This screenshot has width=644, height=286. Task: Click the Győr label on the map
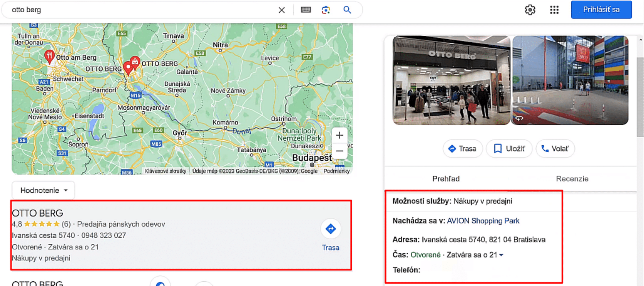(x=180, y=133)
